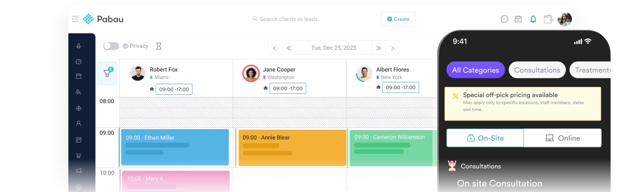Open the dollar finance icon in sidebar
This screenshot has height=192, width=644.
click(x=79, y=187)
